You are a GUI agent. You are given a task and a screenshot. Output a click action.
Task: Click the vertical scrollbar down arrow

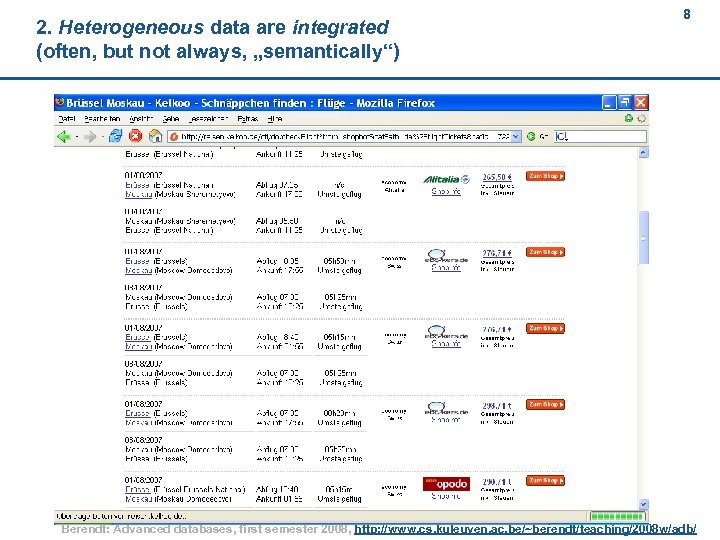(x=643, y=504)
